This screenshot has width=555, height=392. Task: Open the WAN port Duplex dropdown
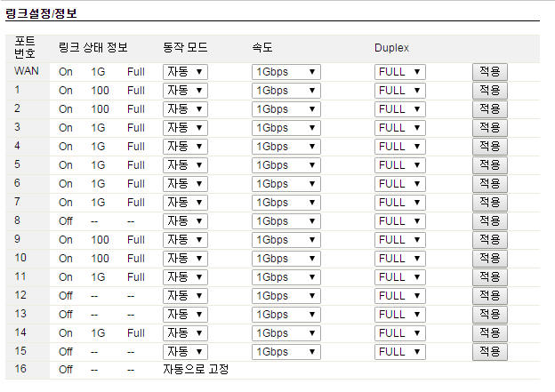400,72
